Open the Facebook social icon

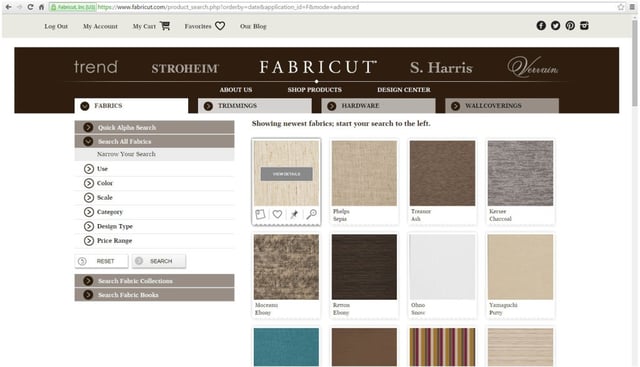[541, 26]
